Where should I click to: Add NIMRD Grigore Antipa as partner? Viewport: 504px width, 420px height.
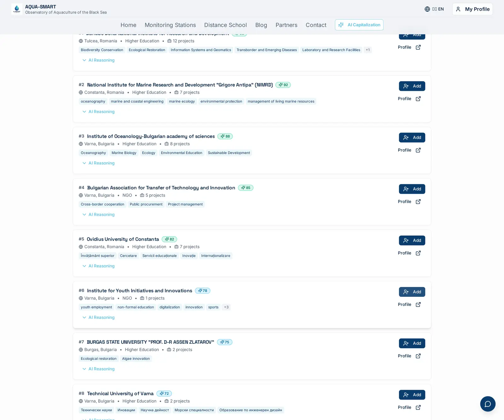[412, 86]
